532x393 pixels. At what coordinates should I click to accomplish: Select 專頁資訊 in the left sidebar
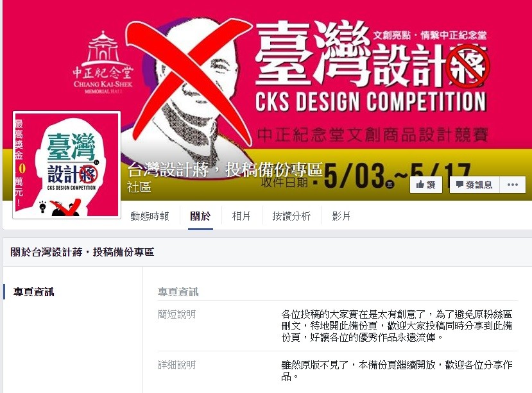tap(33, 292)
